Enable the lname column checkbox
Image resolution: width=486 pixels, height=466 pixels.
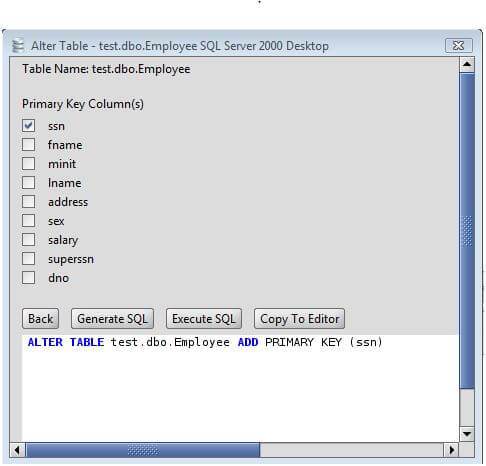pos(28,183)
